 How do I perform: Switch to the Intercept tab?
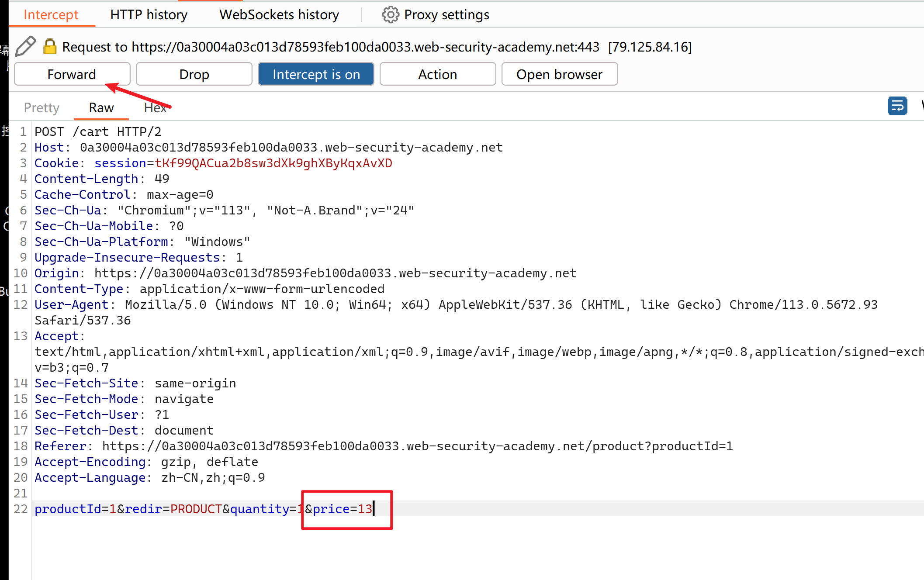click(x=51, y=15)
